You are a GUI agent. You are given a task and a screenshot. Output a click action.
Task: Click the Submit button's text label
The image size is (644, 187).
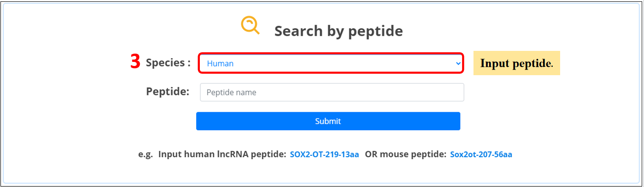[328, 121]
